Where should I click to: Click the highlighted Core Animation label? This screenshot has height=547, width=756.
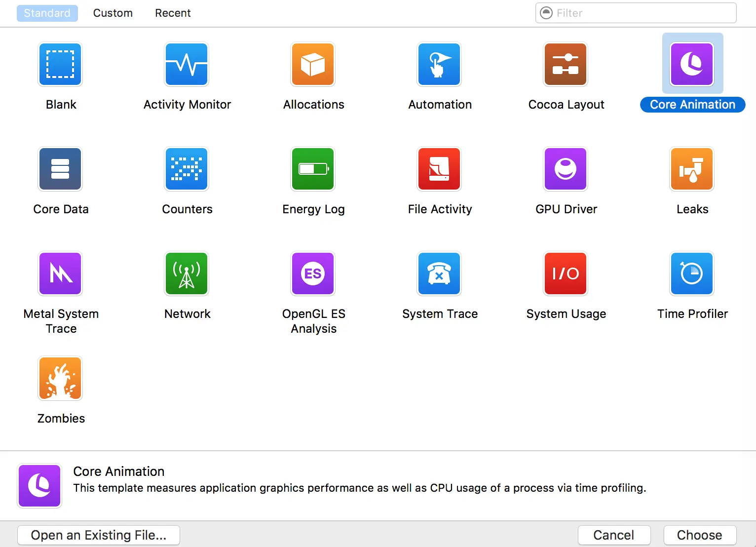tap(693, 105)
